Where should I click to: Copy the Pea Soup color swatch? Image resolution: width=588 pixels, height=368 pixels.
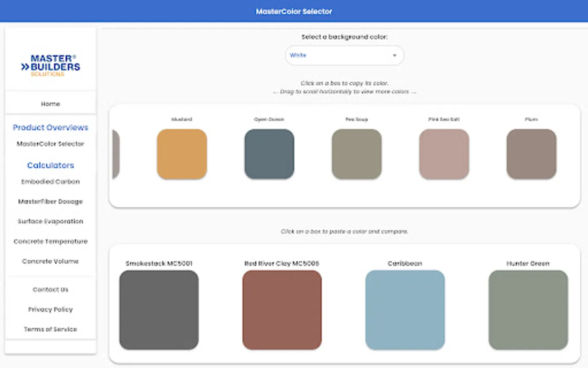(356, 154)
